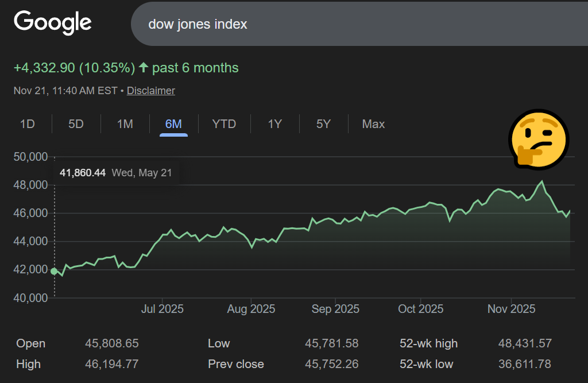Viewport: 588px width, 383px height.
Task: Show the YTD chart range
Action: [224, 124]
